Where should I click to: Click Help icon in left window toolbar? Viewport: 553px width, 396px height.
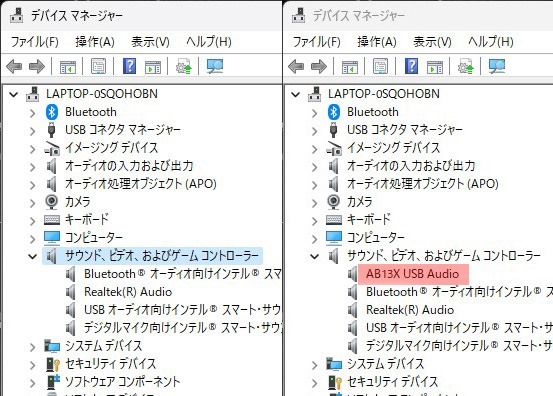(x=129, y=66)
